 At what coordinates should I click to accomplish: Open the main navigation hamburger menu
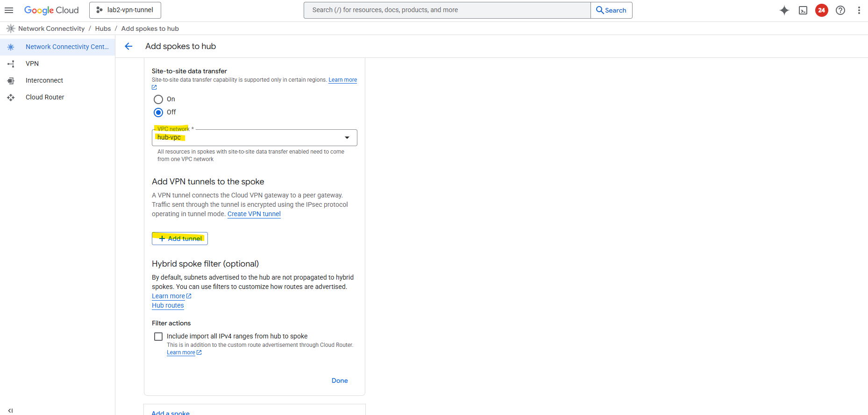point(9,10)
